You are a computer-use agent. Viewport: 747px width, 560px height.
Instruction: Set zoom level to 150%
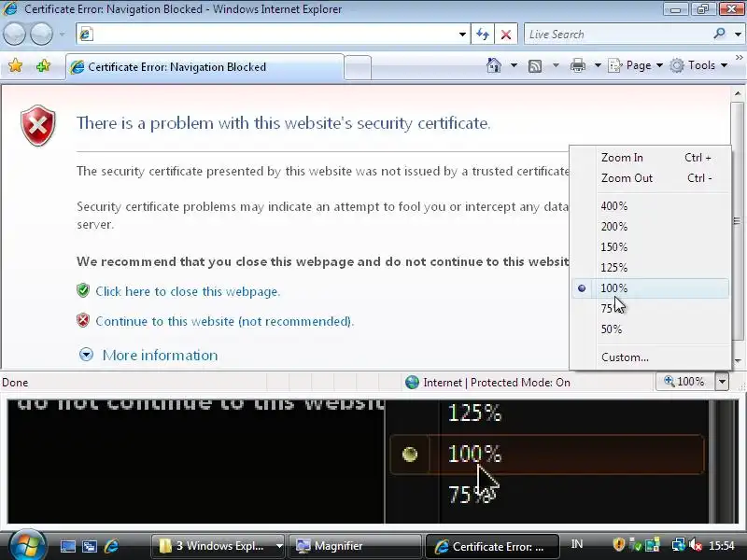click(650, 247)
